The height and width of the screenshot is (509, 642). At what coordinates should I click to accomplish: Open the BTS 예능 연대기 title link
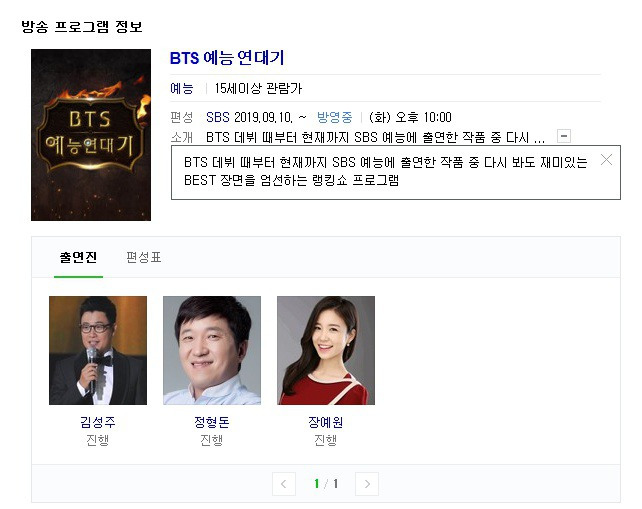(x=227, y=58)
